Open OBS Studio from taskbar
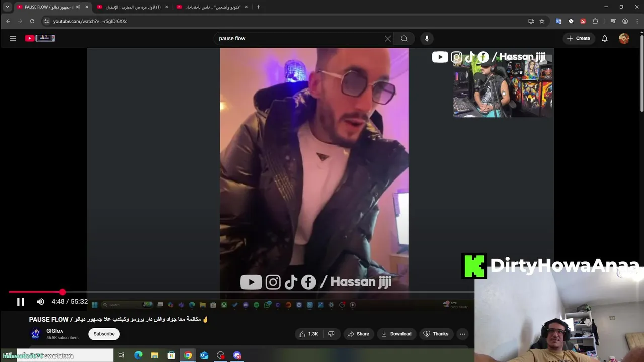Screen dimensions: 644x362 click(221, 355)
